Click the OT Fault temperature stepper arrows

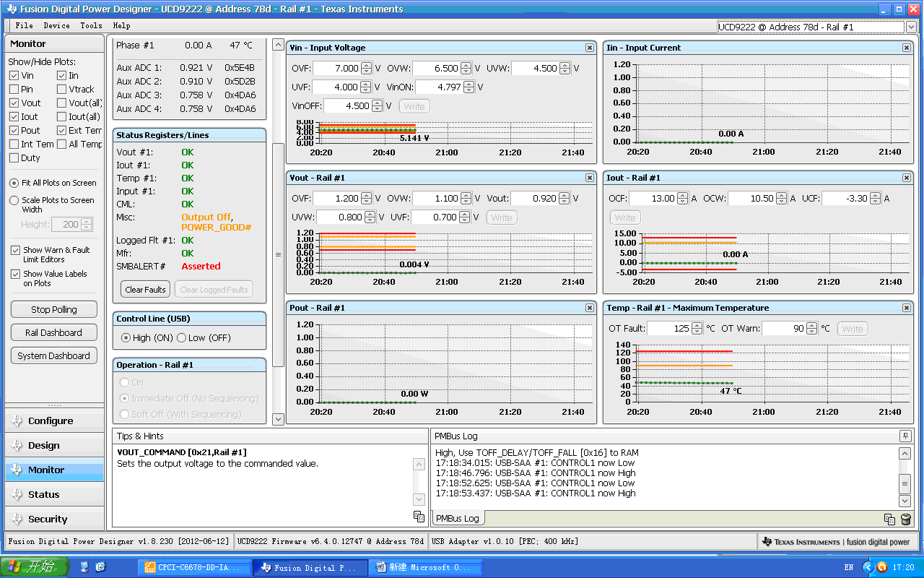coord(697,329)
